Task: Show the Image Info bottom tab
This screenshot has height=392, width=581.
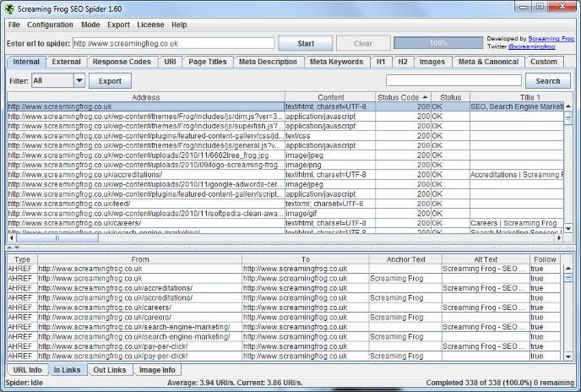Action: (157, 370)
